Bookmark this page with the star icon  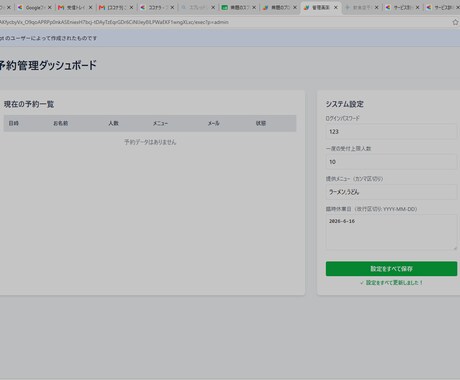point(455,22)
